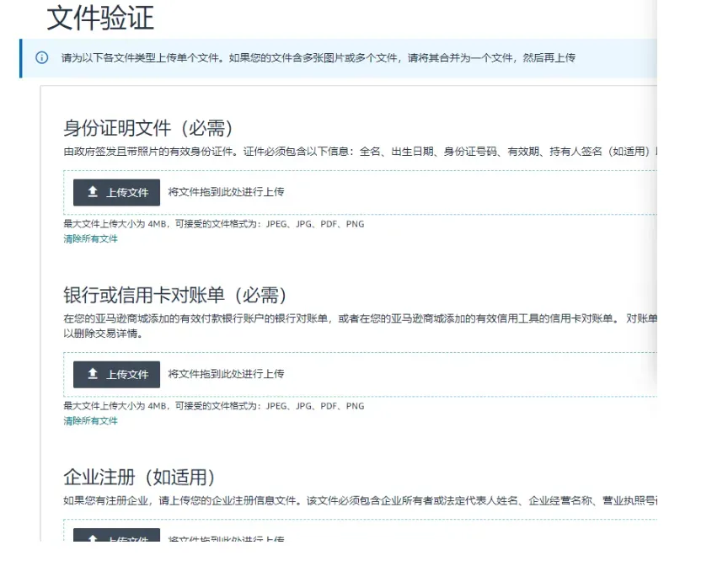Select the 身份证明文件（必需）heading
728x561 pixels.
click(x=148, y=128)
